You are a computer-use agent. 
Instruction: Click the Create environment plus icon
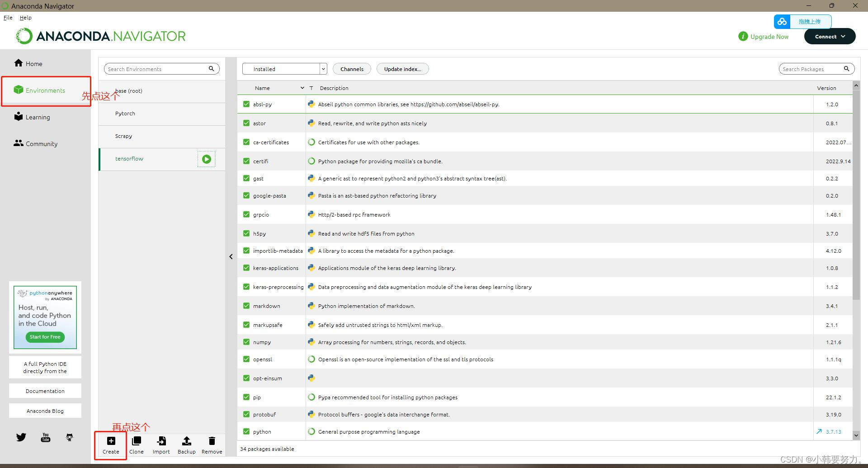(x=111, y=441)
